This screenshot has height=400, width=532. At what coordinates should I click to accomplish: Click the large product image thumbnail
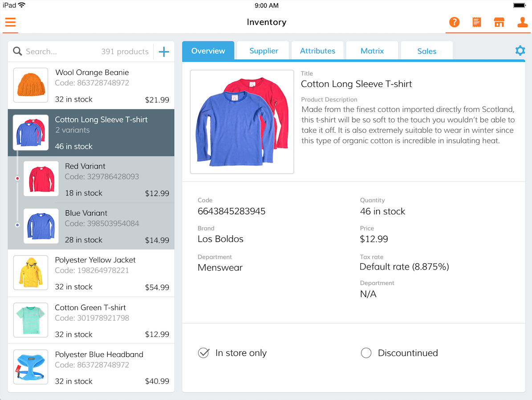pyautogui.click(x=242, y=122)
